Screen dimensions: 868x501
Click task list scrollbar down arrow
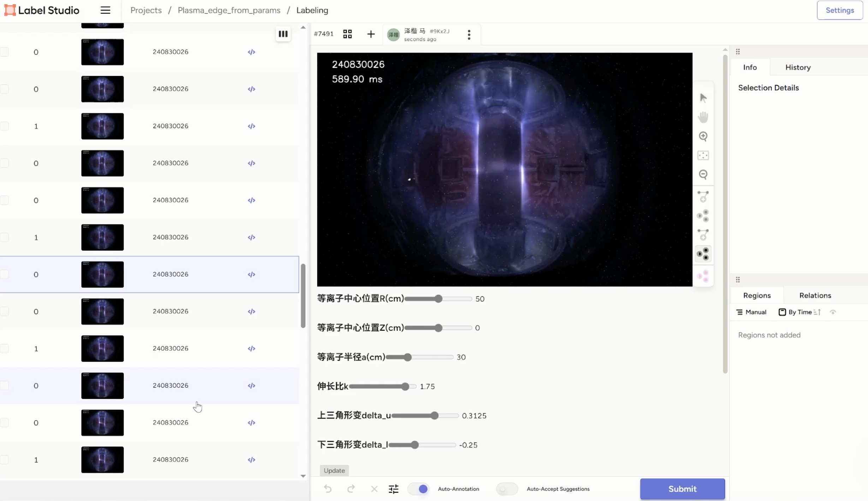[x=303, y=476]
